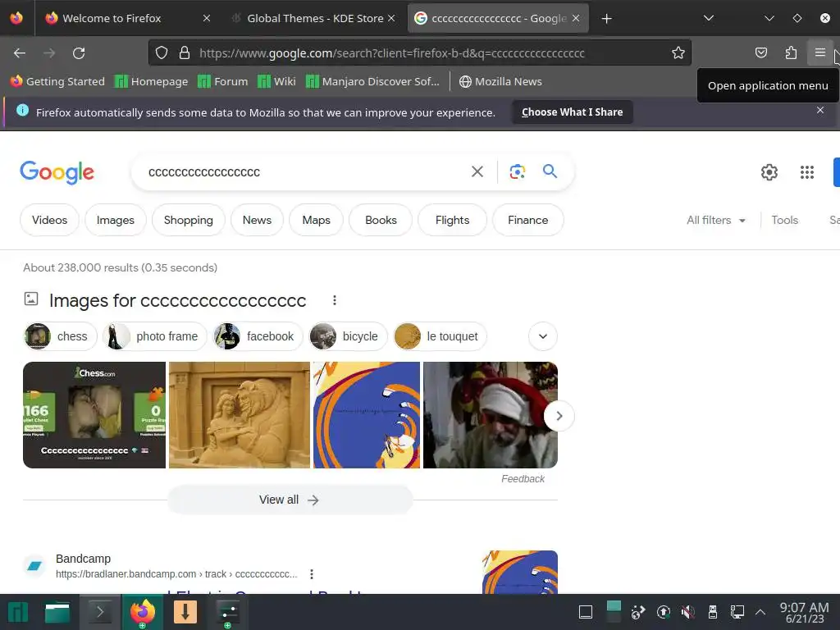Open terminal from taskbar
This screenshot has height=630, width=840.
(x=99, y=612)
